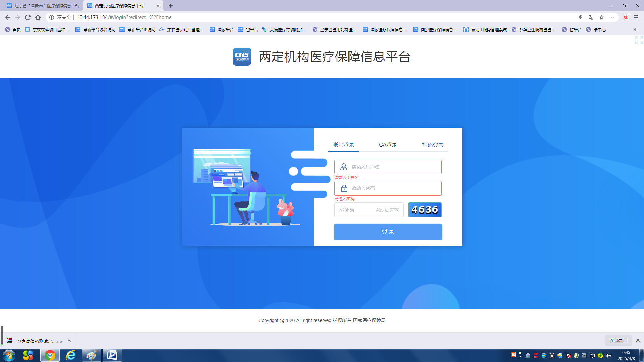The width and height of the screenshot is (644, 362).
Task: Select the CA登录 tab
Action: 388,145
